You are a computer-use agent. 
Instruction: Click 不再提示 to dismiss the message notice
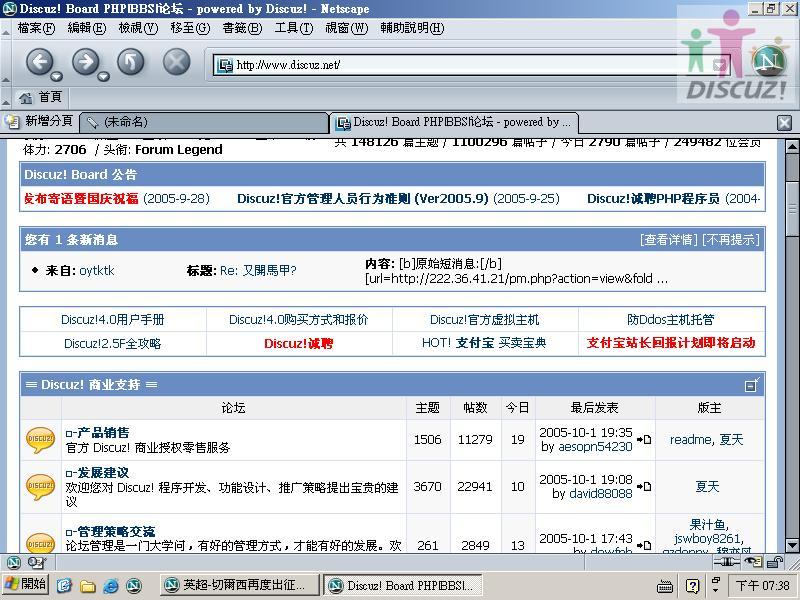click(x=731, y=239)
